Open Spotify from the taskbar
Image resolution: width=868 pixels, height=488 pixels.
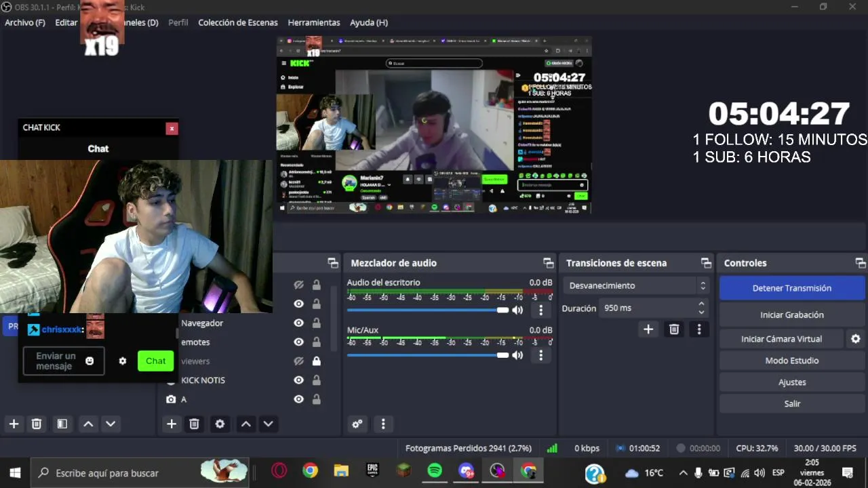(435, 471)
